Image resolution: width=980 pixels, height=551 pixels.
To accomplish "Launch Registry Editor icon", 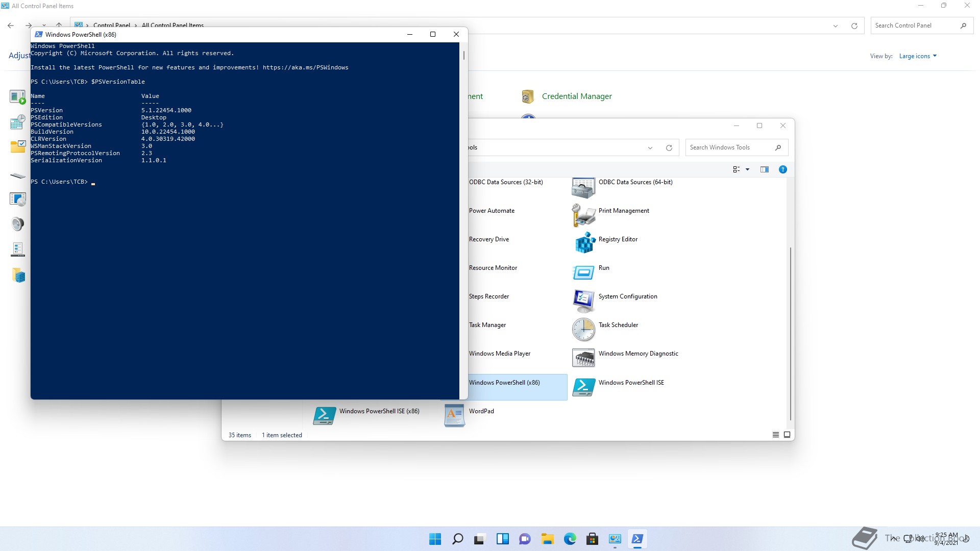I will 585,243.
